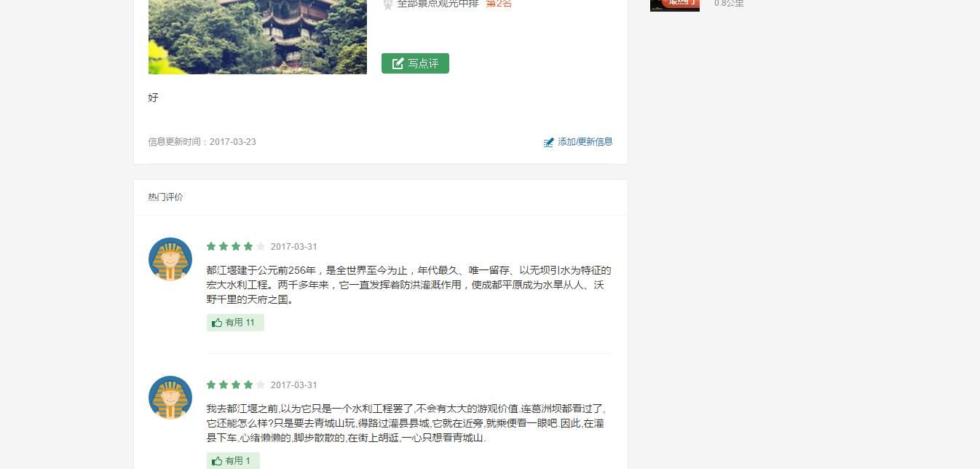Mark the 有用 1 review as useful
The width and height of the screenshot is (980, 469).
[x=233, y=461]
